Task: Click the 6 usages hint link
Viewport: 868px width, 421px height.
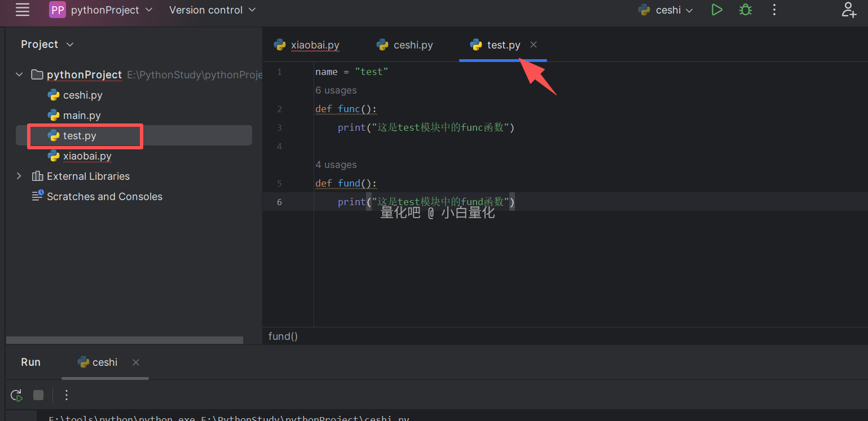Action: click(x=336, y=90)
